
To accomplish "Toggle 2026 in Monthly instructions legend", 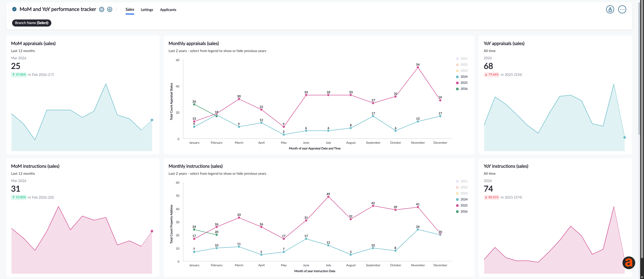I will point(462,212).
